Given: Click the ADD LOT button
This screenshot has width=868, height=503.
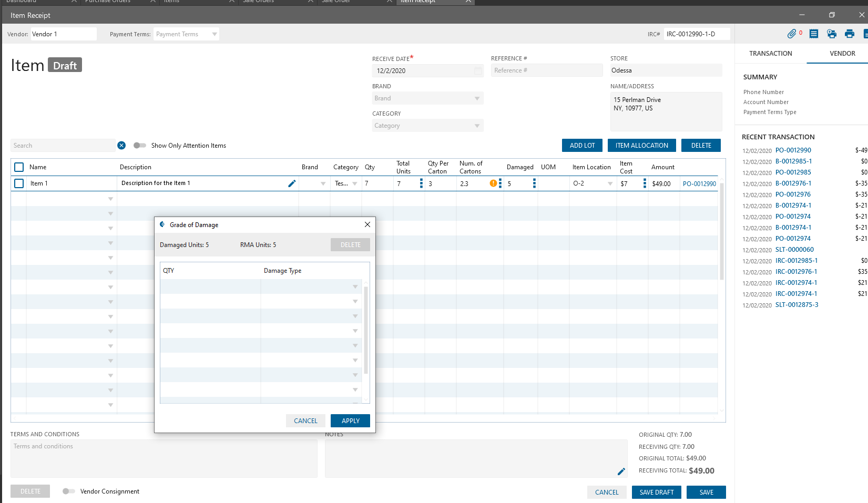Looking at the screenshot, I should point(583,146).
